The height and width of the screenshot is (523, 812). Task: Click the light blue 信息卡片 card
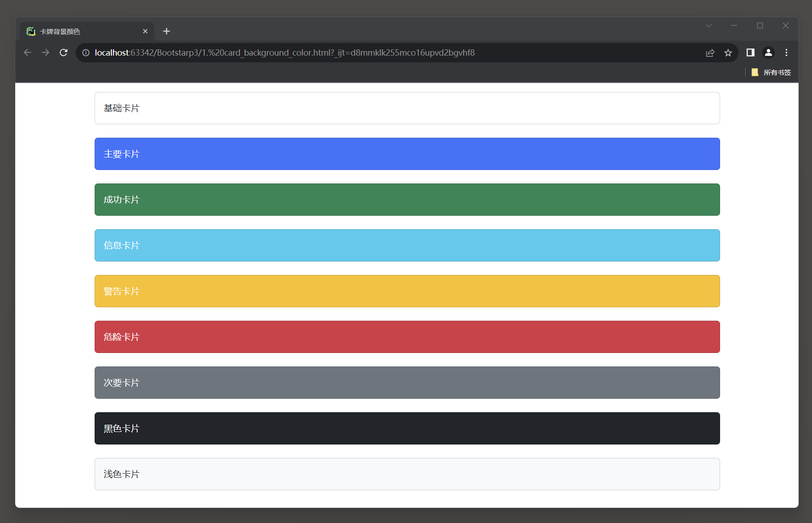pyautogui.click(x=407, y=245)
